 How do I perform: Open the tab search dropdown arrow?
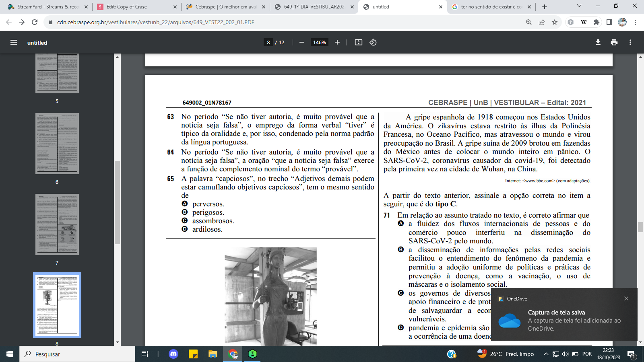click(579, 6)
